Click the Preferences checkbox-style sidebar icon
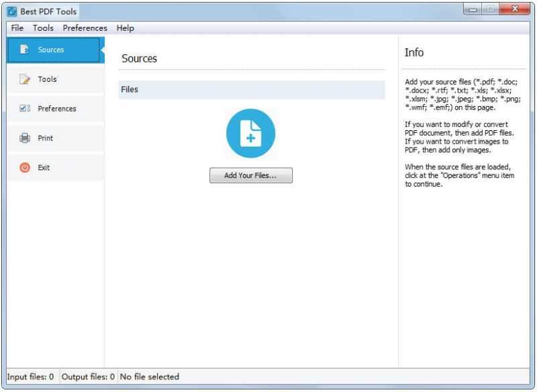This screenshot has height=392, width=537. coord(24,108)
